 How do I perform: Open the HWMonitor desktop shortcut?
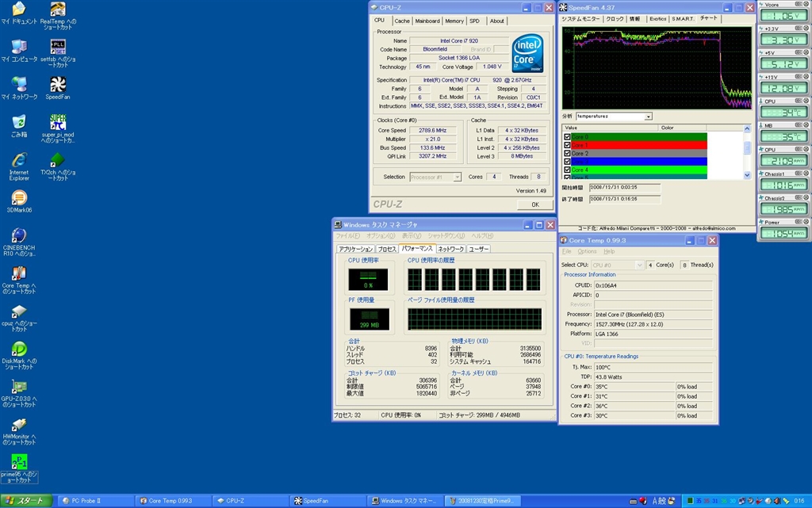tap(19, 426)
